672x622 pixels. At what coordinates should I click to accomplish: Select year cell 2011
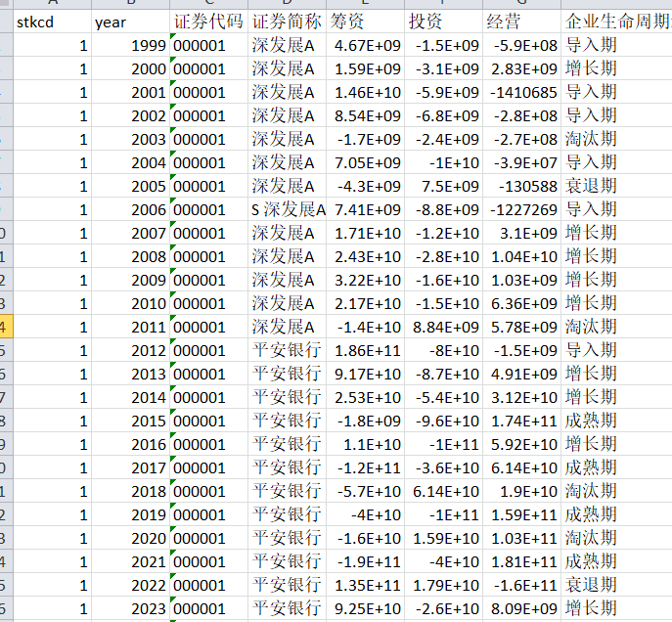pyautogui.click(x=130, y=328)
